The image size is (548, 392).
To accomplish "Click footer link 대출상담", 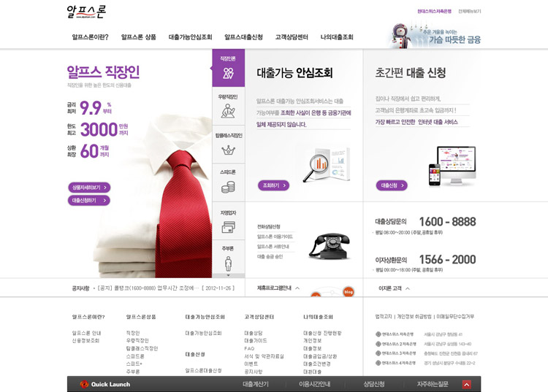I will (x=254, y=333).
